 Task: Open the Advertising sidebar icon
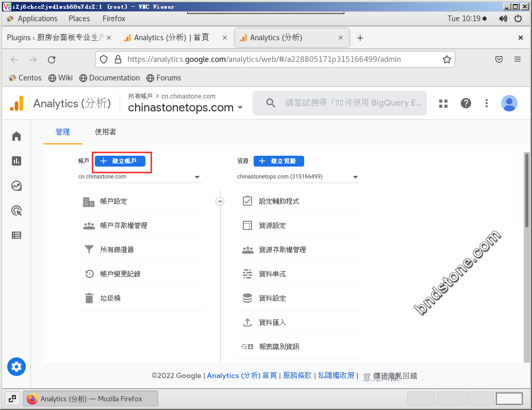coord(16,210)
